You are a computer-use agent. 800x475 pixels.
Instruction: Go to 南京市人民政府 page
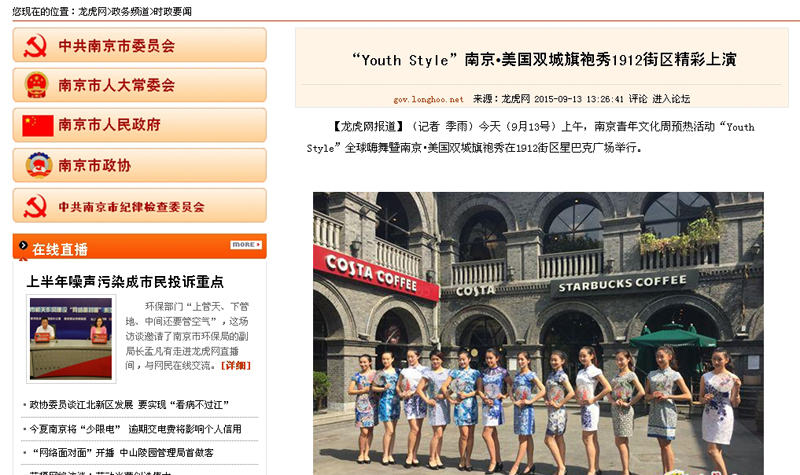tap(109, 125)
